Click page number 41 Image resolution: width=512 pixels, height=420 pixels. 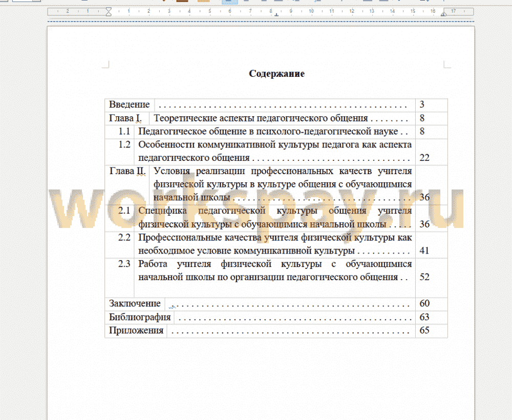[x=424, y=250]
